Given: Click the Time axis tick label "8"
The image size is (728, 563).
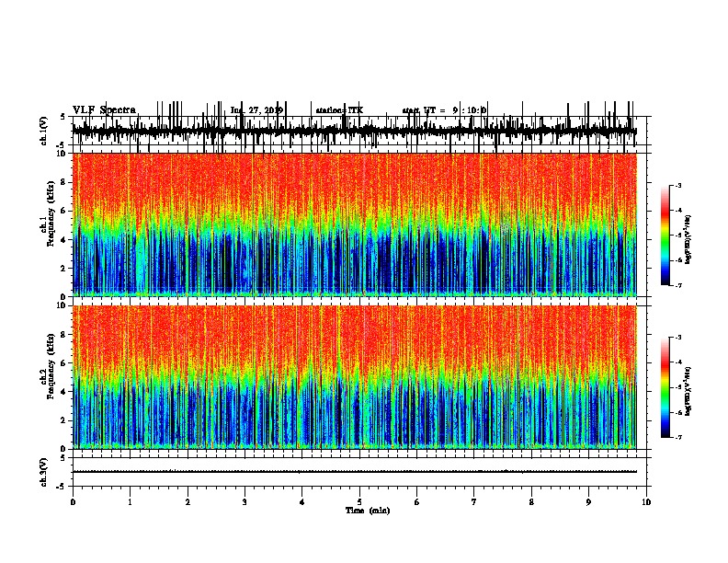Looking at the screenshot, I should tap(531, 502).
